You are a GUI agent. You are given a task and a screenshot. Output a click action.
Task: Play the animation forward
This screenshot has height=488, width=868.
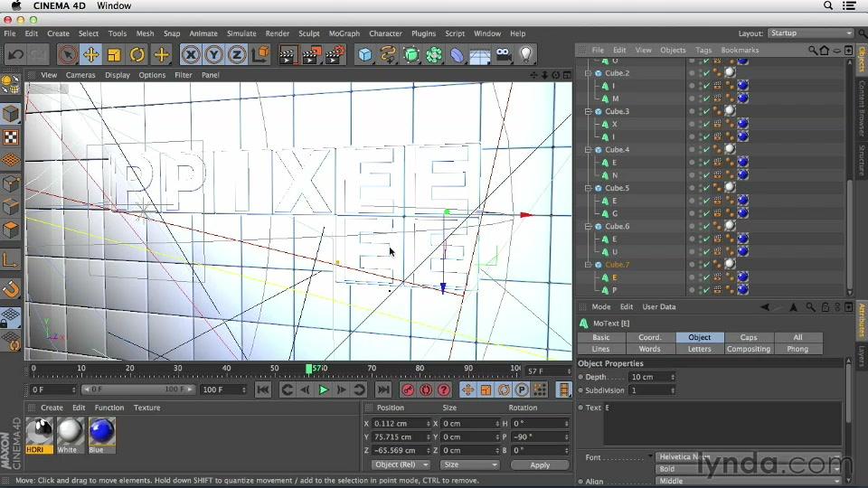point(324,390)
